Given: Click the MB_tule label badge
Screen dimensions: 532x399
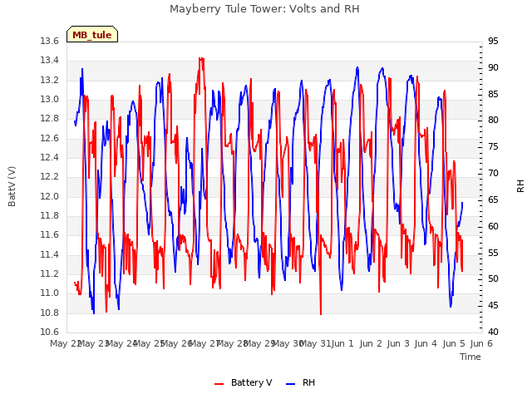Looking at the screenshot, I should tap(92, 34).
